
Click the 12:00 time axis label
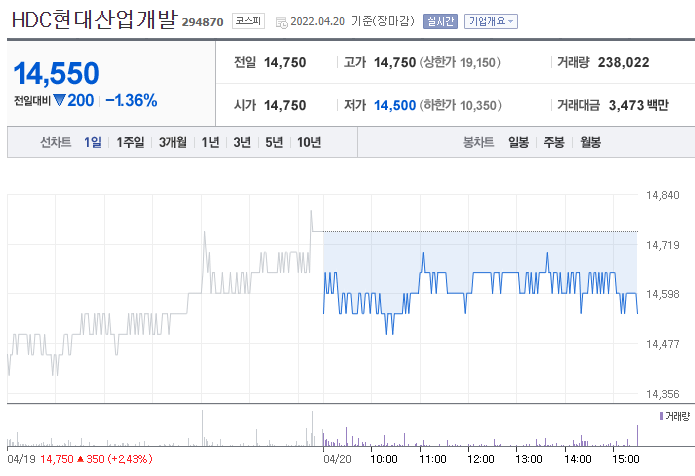[x=481, y=459]
